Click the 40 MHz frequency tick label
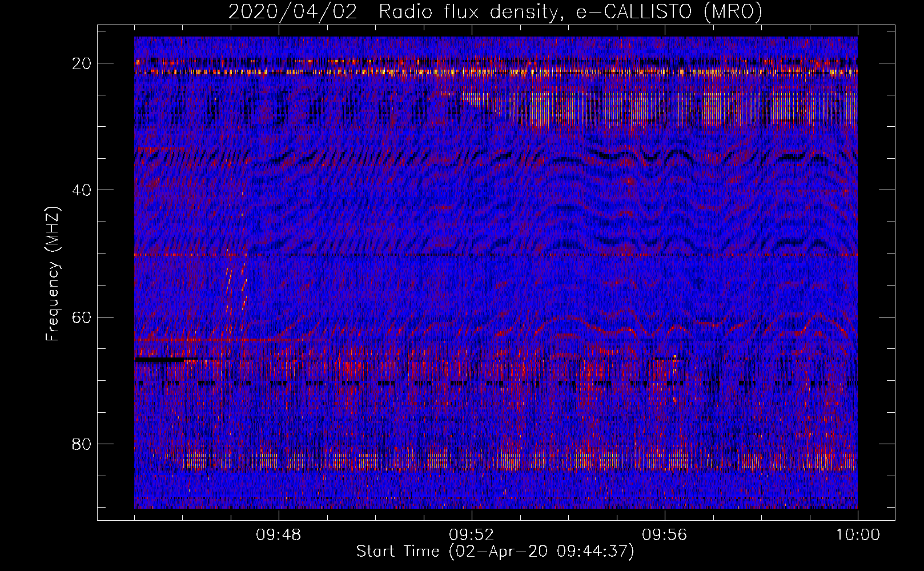 click(x=82, y=190)
